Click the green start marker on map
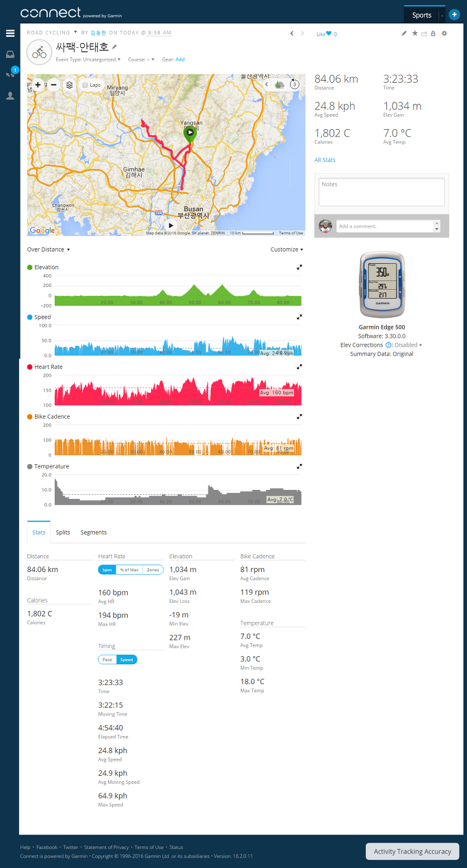 coord(190,134)
